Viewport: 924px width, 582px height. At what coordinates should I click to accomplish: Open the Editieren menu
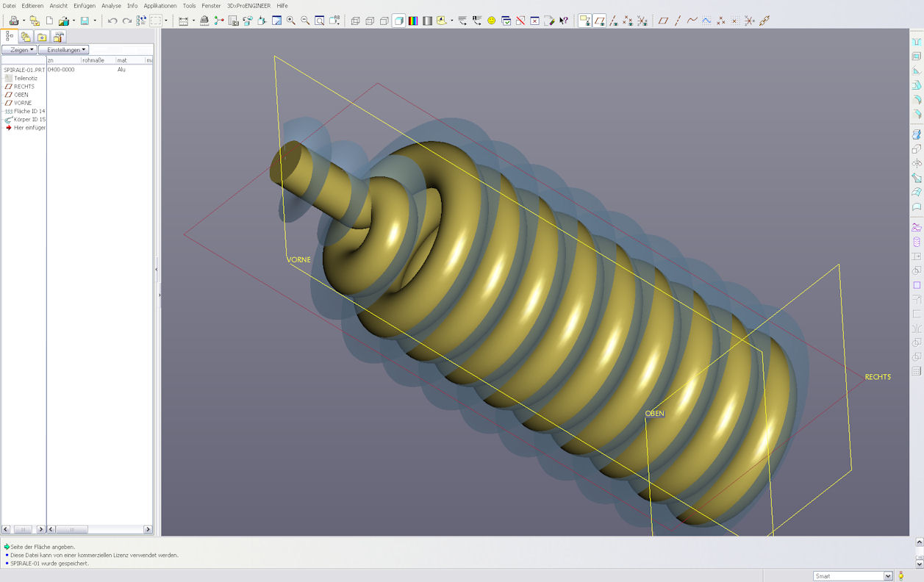click(32, 5)
